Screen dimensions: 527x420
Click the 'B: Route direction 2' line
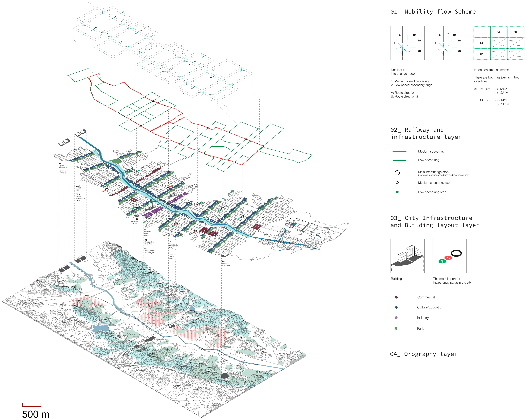[x=404, y=96]
